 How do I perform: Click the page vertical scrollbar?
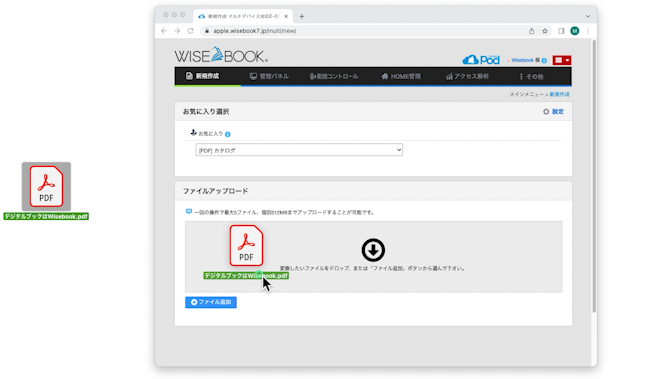(x=594, y=176)
